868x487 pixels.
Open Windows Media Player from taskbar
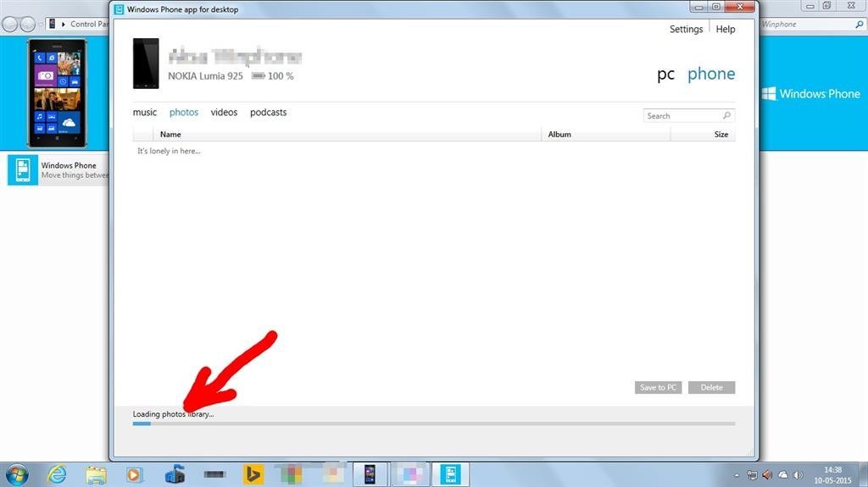[x=133, y=475]
